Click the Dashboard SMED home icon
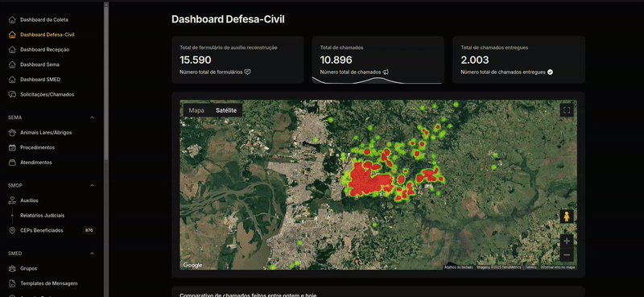The image size is (644, 297). (12, 80)
